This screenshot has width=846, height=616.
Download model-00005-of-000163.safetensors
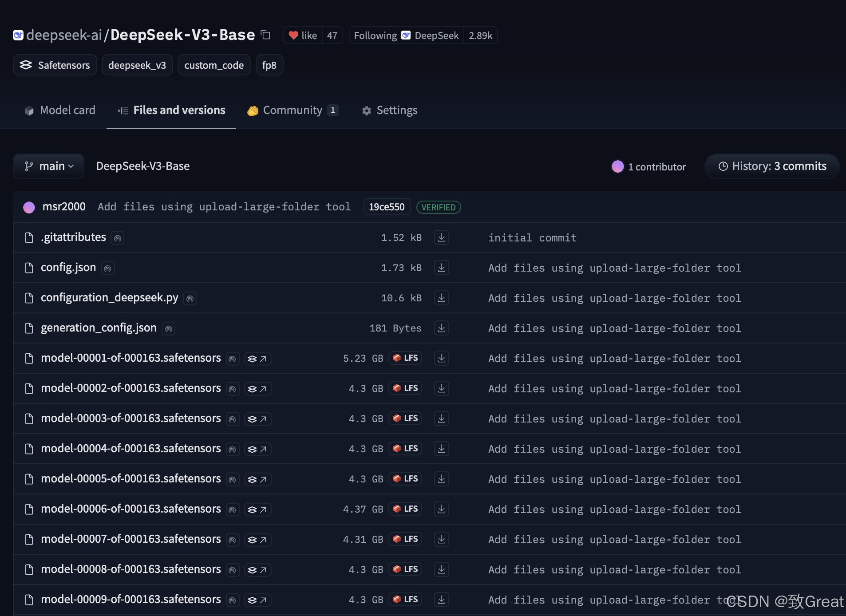coord(442,479)
